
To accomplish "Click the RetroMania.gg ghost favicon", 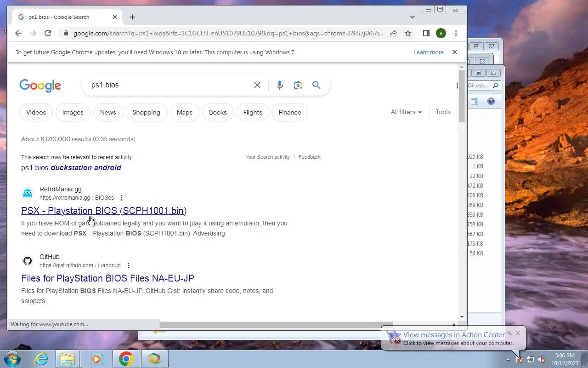I will (28, 193).
